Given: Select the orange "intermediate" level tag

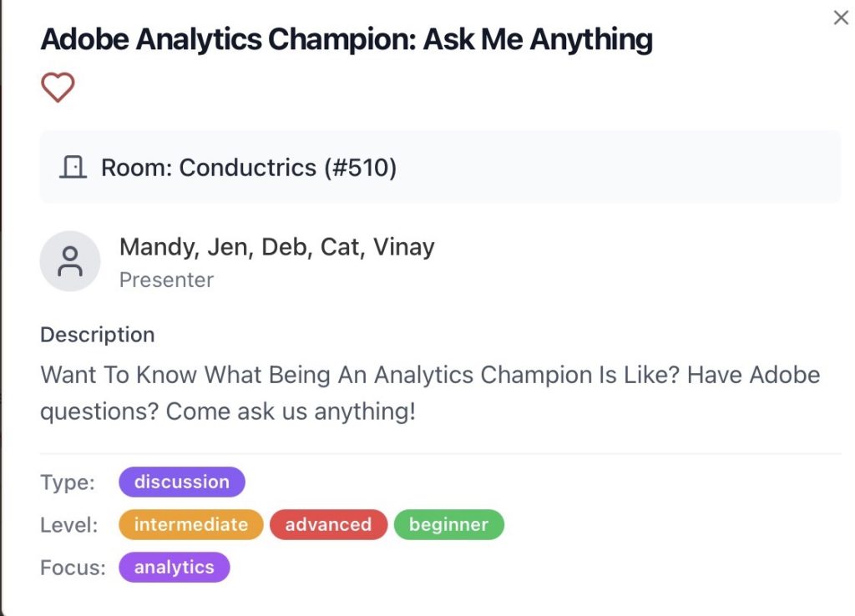Looking at the screenshot, I should pyautogui.click(x=190, y=524).
